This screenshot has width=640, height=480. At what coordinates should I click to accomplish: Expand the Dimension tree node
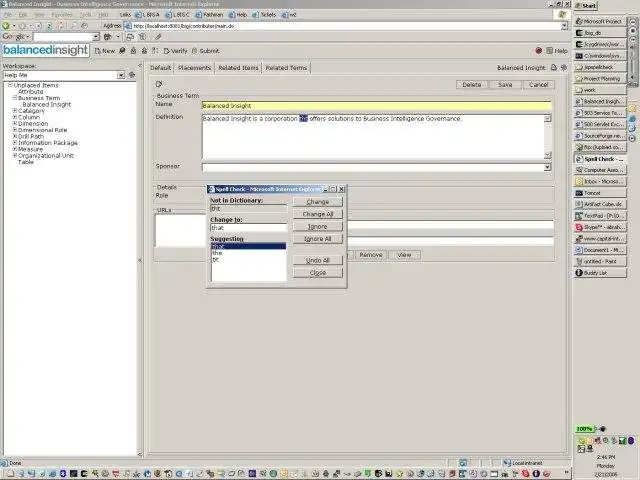coord(15,123)
